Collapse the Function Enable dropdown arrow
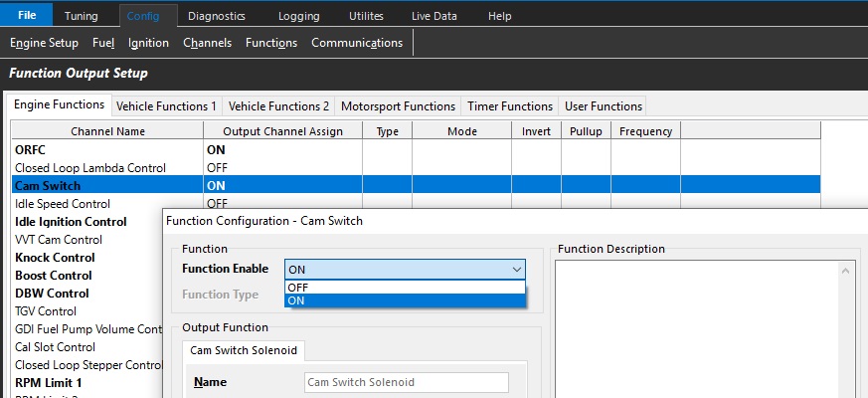The width and height of the screenshot is (868, 398). pyautogui.click(x=516, y=270)
